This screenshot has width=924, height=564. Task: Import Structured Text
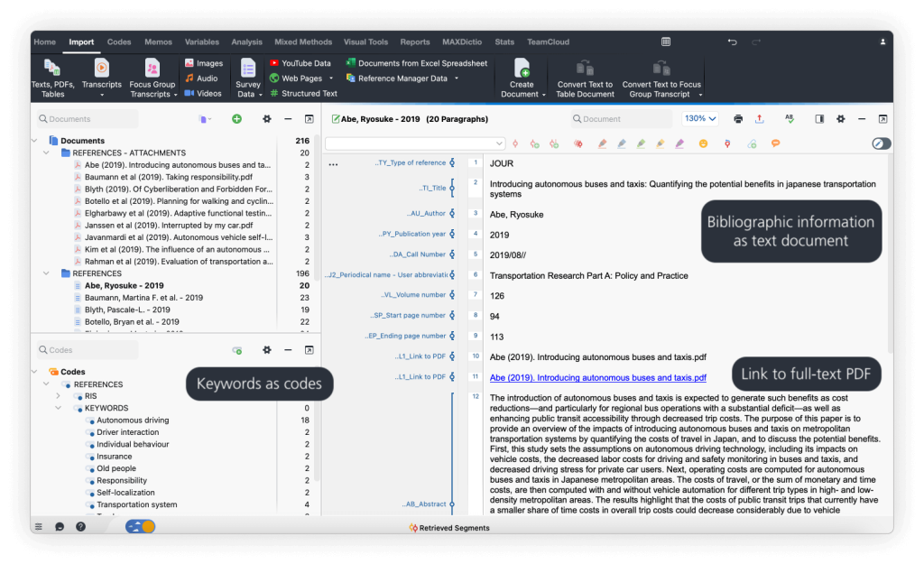(303, 93)
